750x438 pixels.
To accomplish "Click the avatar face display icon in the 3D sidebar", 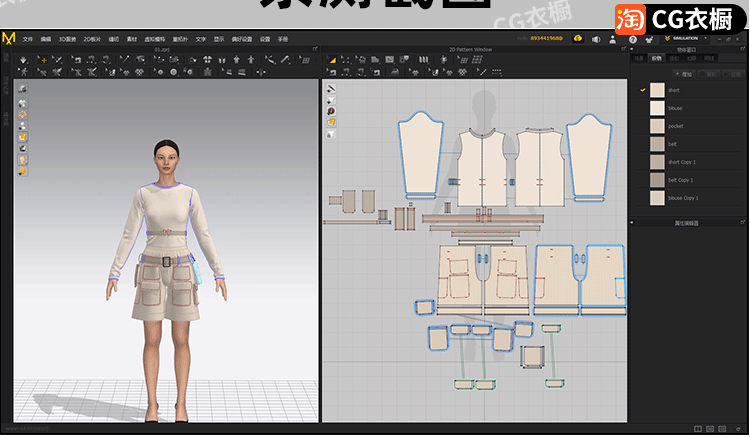I will point(22,159).
